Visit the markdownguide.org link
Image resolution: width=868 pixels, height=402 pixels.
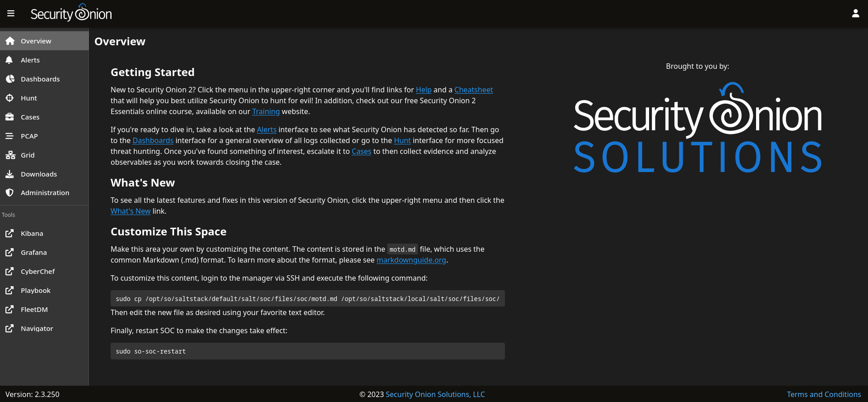click(x=411, y=260)
